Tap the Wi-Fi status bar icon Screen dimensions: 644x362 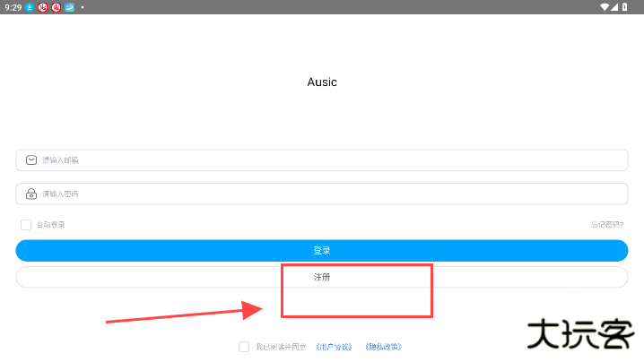pos(604,6)
